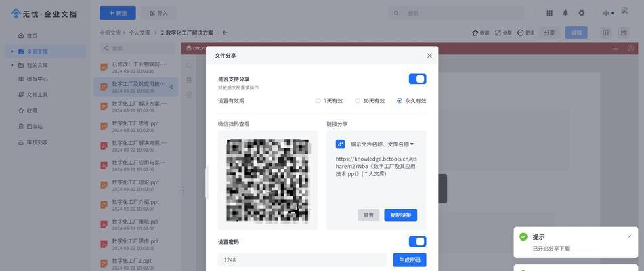Screen dimensions: 644x271
Task: Open the 展示文件名称、文库名称 dropdown
Action: click(382, 144)
